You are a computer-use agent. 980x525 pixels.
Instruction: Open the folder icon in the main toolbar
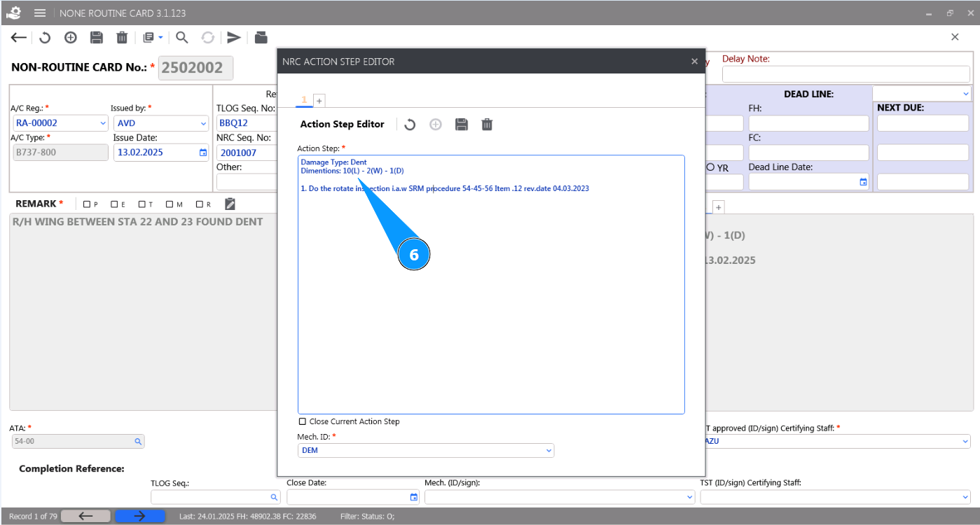pyautogui.click(x=261, y=38)
